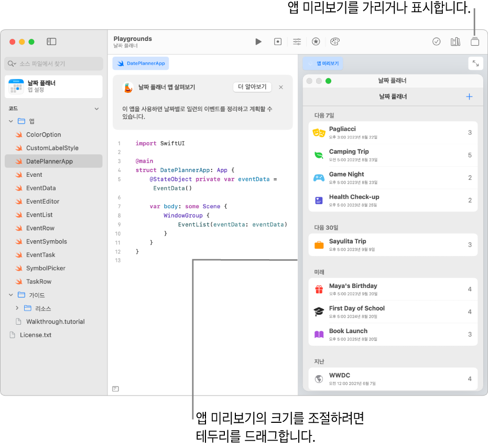
Task: Open the sliders settings toolbar icon
Action: point(297,41)
